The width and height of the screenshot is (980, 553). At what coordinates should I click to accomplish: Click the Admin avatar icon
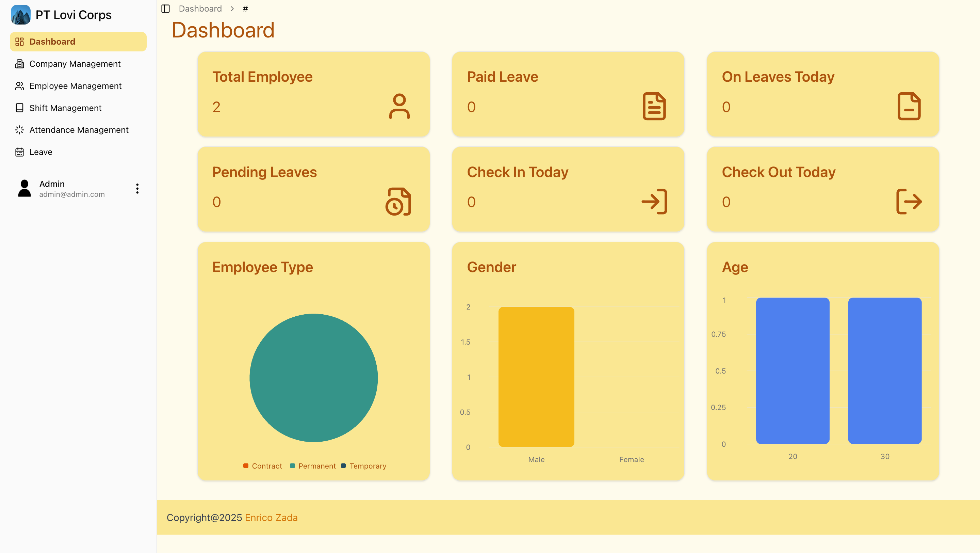pyautogui.click(x=24, y=188)
